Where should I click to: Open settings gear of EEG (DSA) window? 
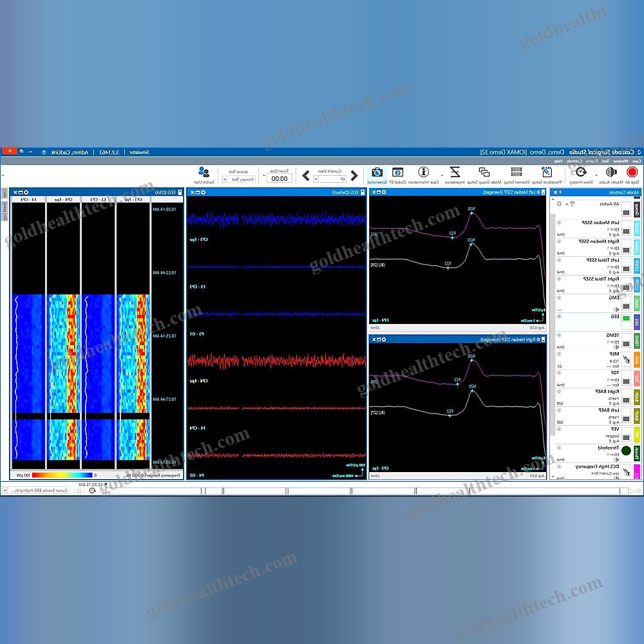coord(26,192)
